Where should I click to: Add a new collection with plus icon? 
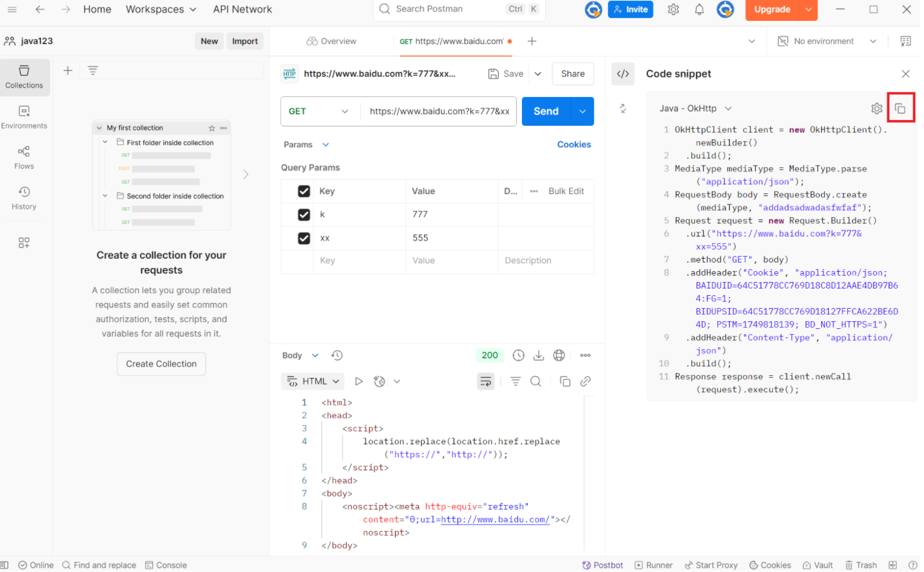click(x=68, y=70)
